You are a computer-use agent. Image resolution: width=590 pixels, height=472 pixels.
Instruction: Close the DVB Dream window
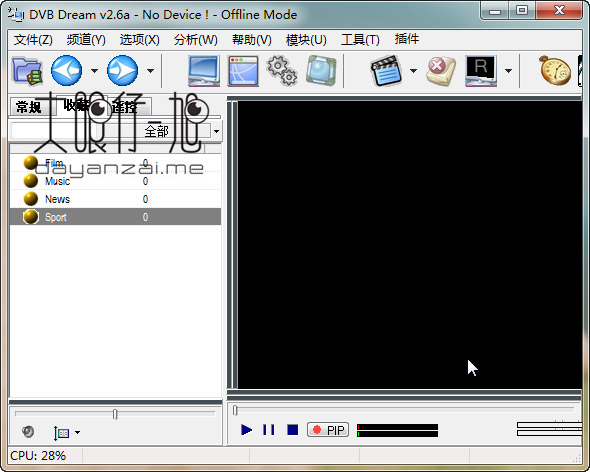[559, 11]
